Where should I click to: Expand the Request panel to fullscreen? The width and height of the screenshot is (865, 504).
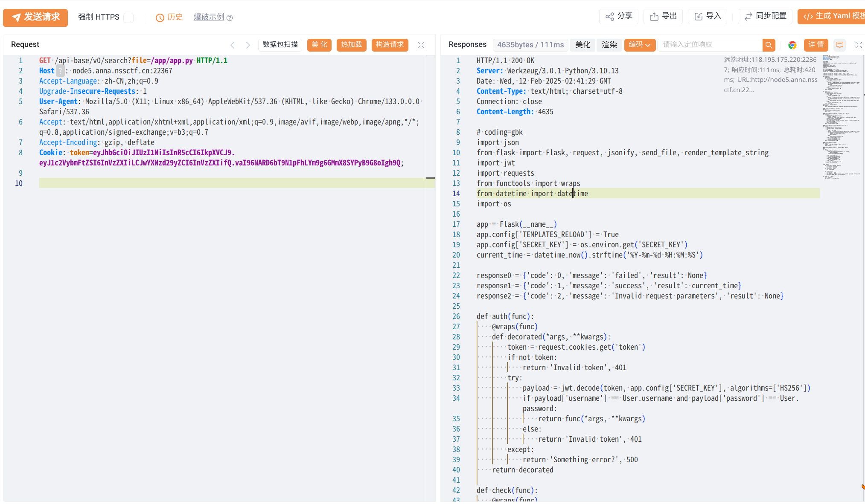click(421, 45)
